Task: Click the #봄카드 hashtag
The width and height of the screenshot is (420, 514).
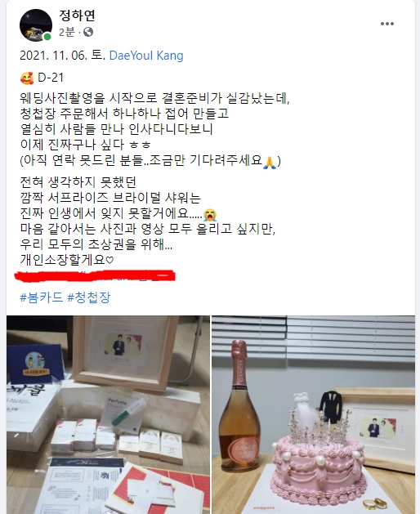Action: pyautogui.click(x=42, y=297)
